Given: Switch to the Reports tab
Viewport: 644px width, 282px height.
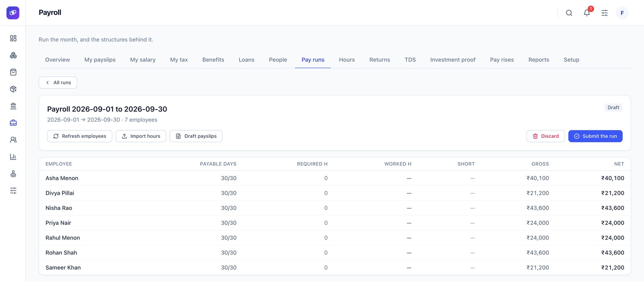Looking at the screenshot, I should pos(539,60).
